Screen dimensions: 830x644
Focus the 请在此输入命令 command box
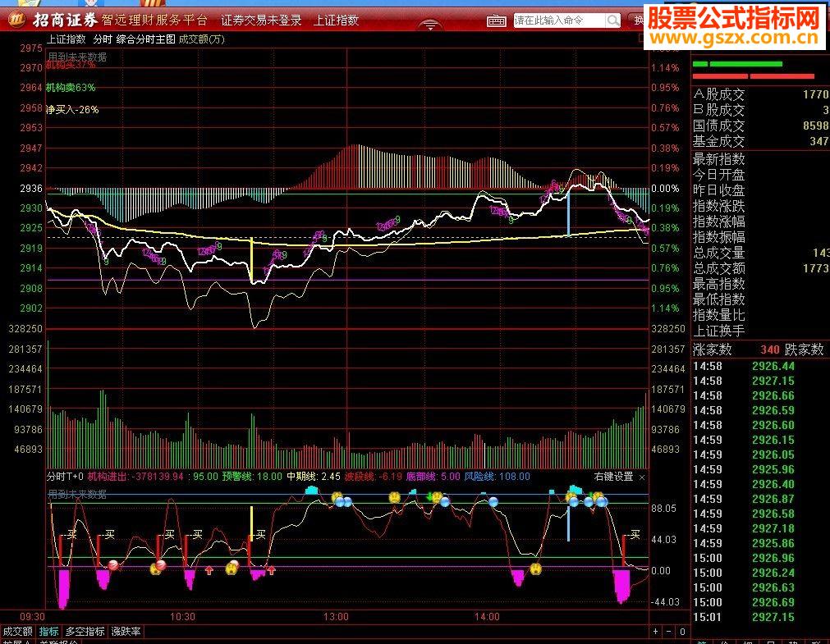(559, 21)
